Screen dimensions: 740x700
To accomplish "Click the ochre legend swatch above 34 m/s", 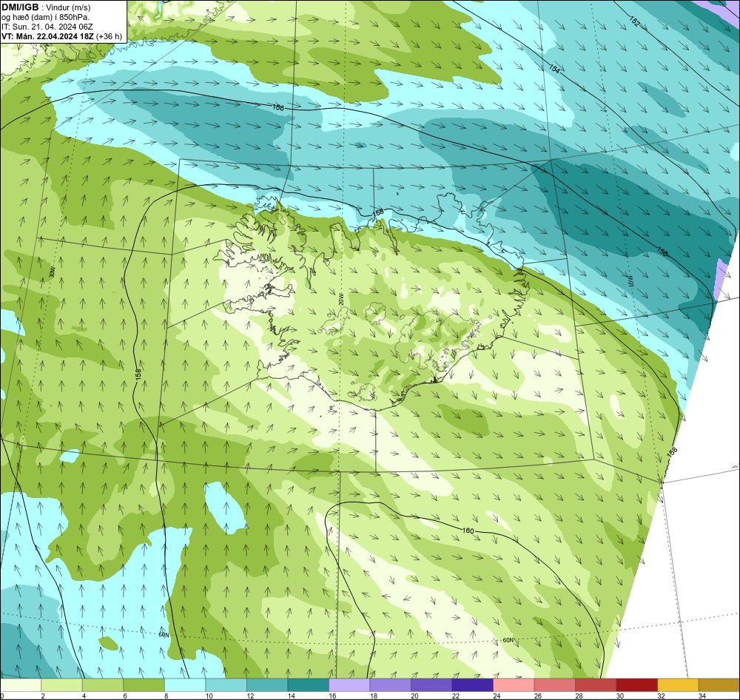I will point(719,685).
